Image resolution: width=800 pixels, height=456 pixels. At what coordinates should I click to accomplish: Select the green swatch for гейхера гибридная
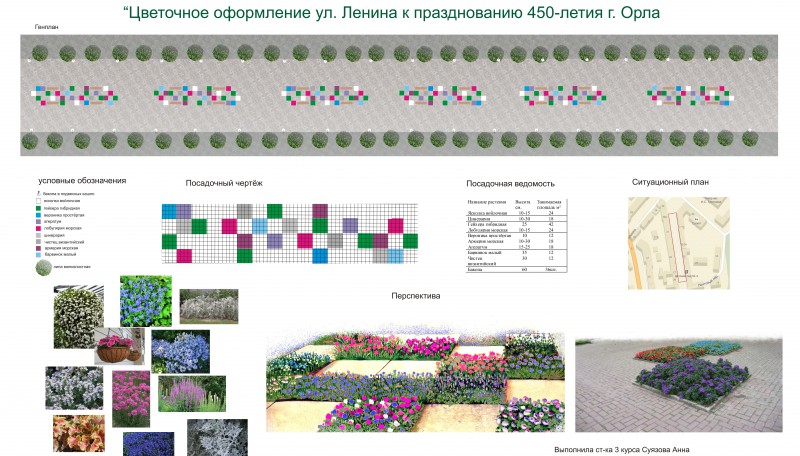(x=38, y=208)
